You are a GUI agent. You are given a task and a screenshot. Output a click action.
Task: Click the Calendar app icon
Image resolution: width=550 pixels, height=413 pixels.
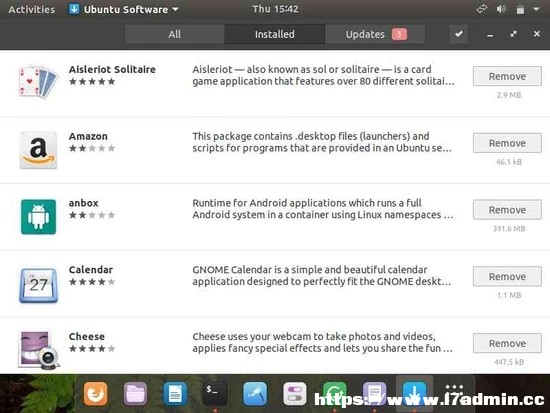[x=38, y=285]
